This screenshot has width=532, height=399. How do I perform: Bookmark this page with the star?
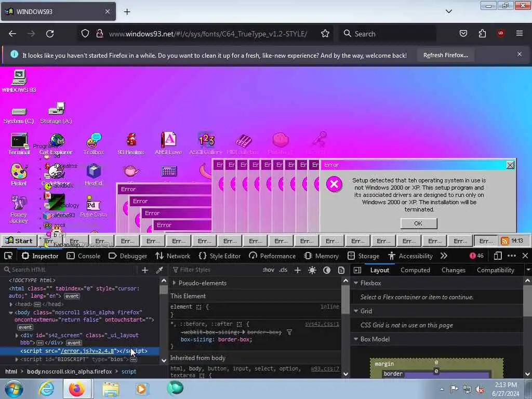(325, 34)
